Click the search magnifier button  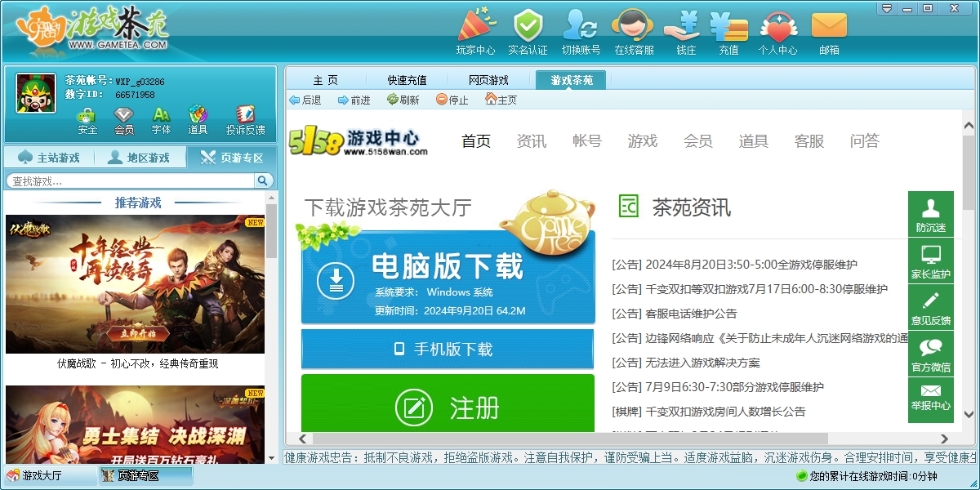[x=263, y=180]
